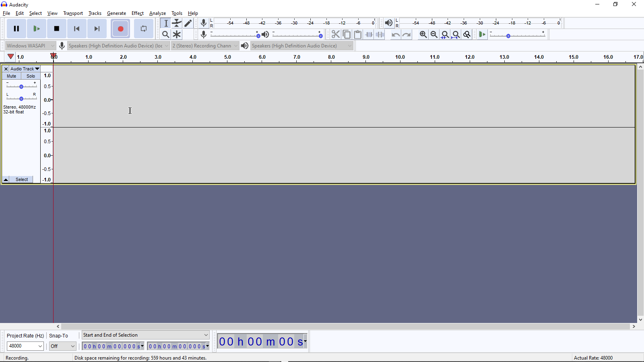Viewport: 644px width, 362px height.
Task: Click the playback meter speaker icon
Action: [x=388, y=23]
